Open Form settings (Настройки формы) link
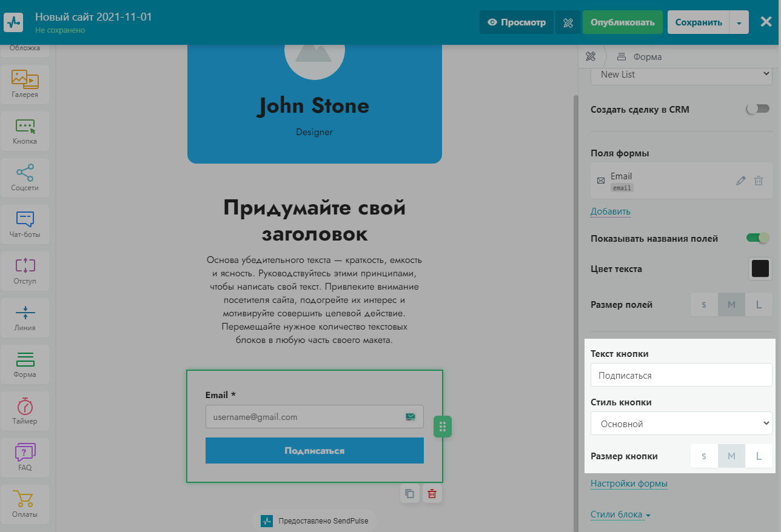Image resolution: width=781 pixels, height=532 pixels. pyautogui.click(x=629, y=484)
